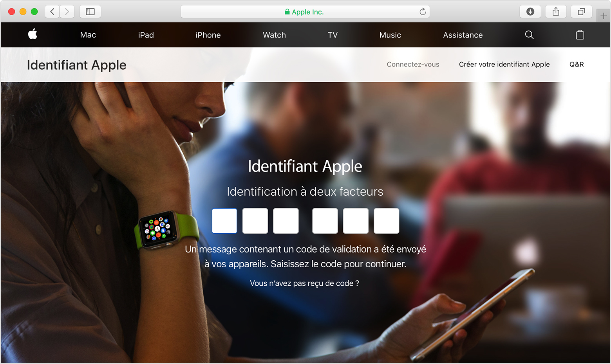Open the shopping bag icon
611x364 pixels.
pyautogui.click(x=580, y=35)
